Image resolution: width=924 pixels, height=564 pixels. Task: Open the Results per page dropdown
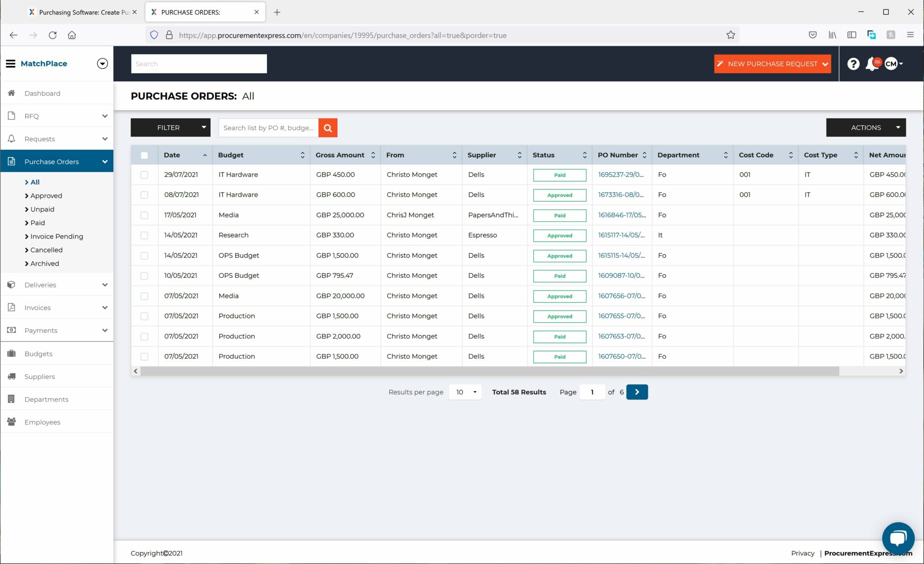coord(464,392)
